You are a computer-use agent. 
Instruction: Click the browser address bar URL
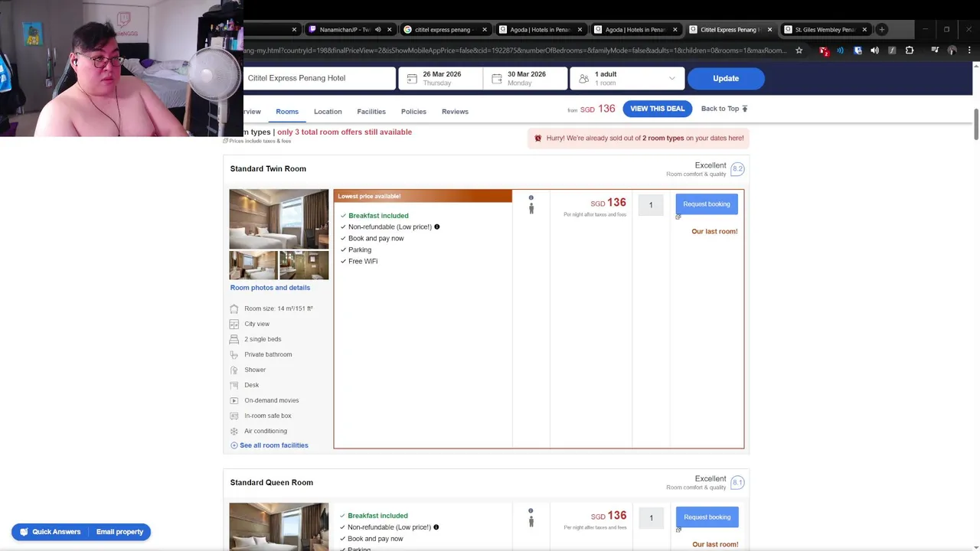(x=514, y=51)
